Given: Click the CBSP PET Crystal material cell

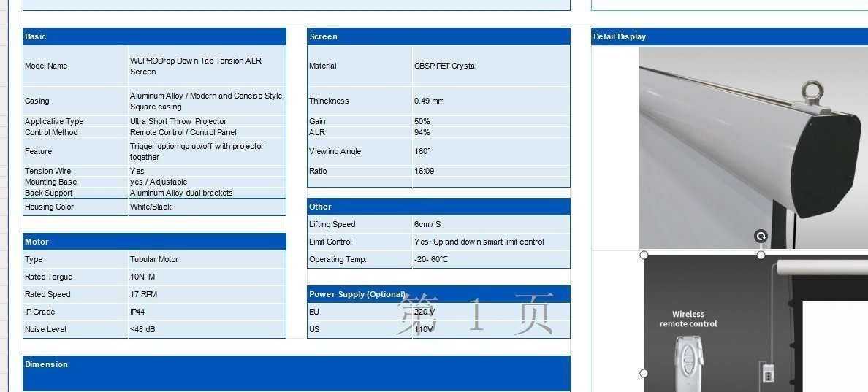Looking at the screenshot, I should 490,66.
